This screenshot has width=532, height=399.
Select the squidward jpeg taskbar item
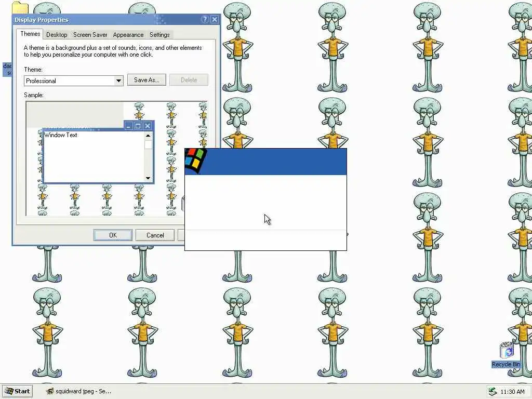click(x=79, y=391)
